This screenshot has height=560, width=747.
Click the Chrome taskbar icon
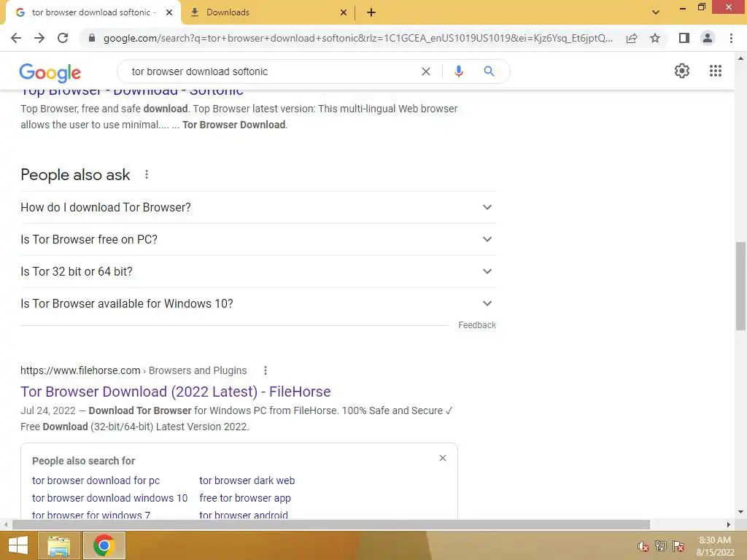tap(104, 545)
